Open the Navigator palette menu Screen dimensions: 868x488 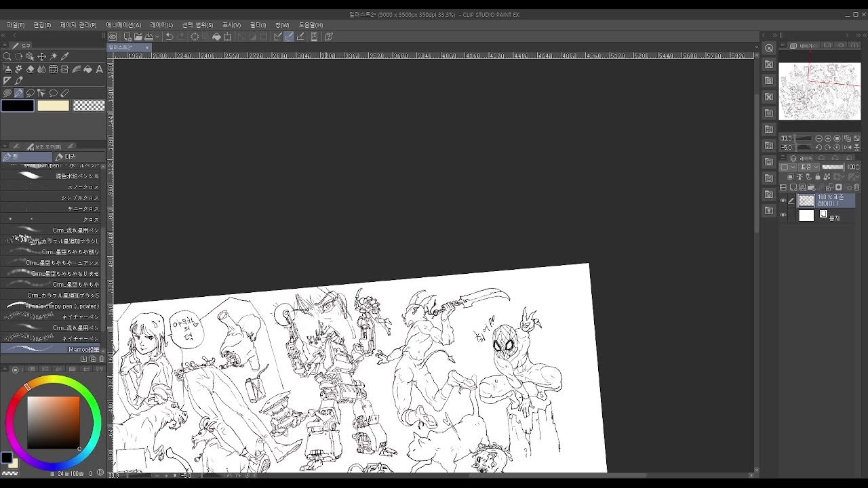coord(783,46)
